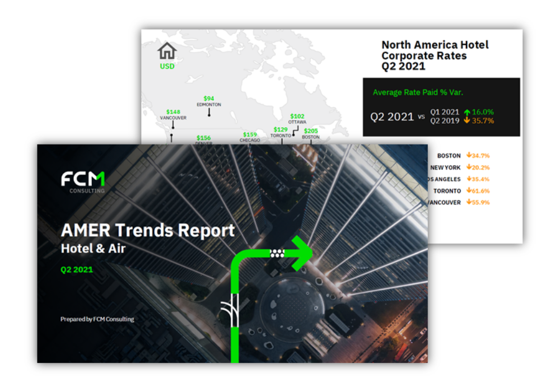Viewport: 560px width, 392px height.
Task: Click the down arrow beside LOS ANGELES 35.4%
Action: (x=469, y=179)
